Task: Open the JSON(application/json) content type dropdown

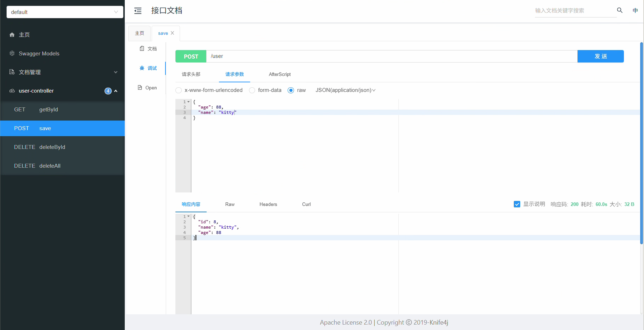Action: click(345, 90)
